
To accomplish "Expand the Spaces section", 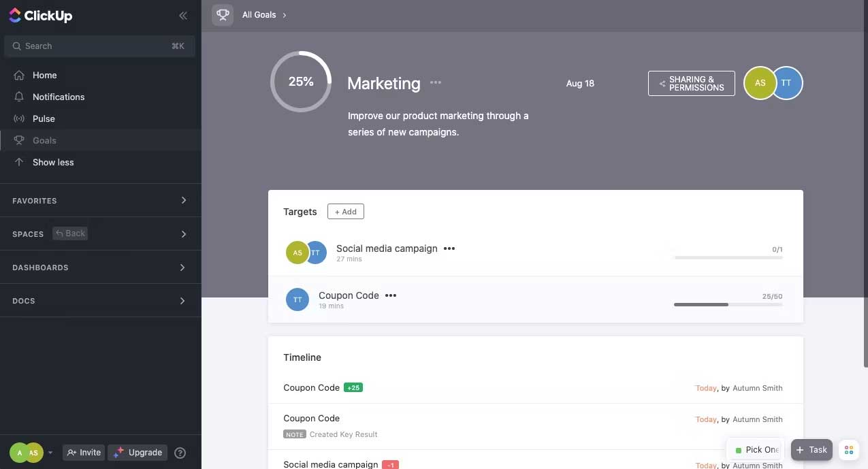I will pyautogui.click(x=183, y=234).
